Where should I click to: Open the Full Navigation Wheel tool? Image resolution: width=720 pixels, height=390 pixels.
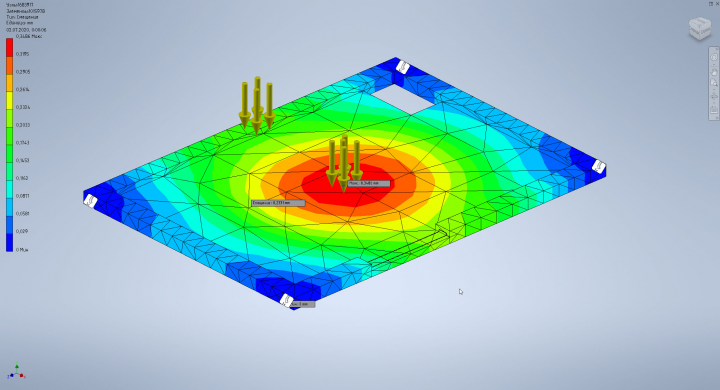coord(714,57)
